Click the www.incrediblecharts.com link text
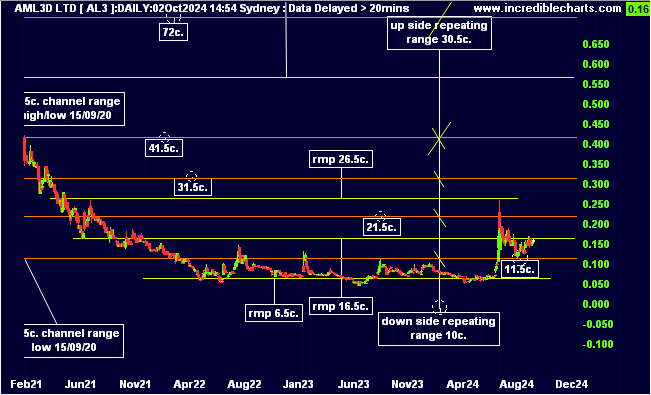The image size is (651, 395). click(548, 8)
